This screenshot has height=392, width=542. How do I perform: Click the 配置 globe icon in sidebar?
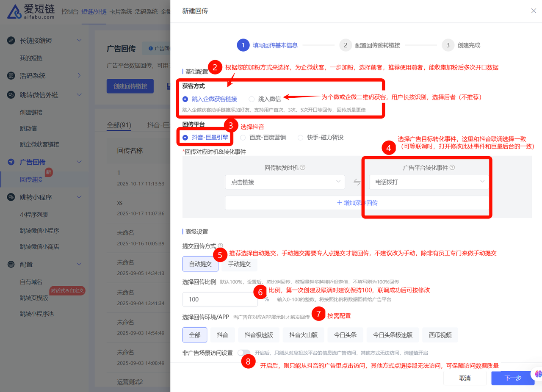coord(11,264)
